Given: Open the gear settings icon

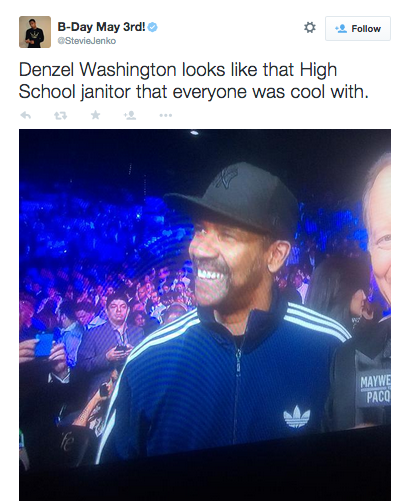Looking at the screenshot, I should (x=310, y=28).
